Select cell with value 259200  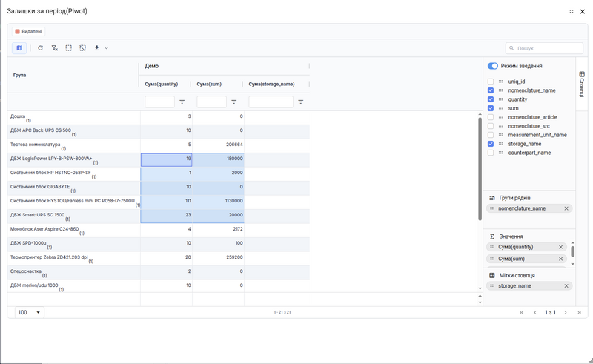(218, 257)
